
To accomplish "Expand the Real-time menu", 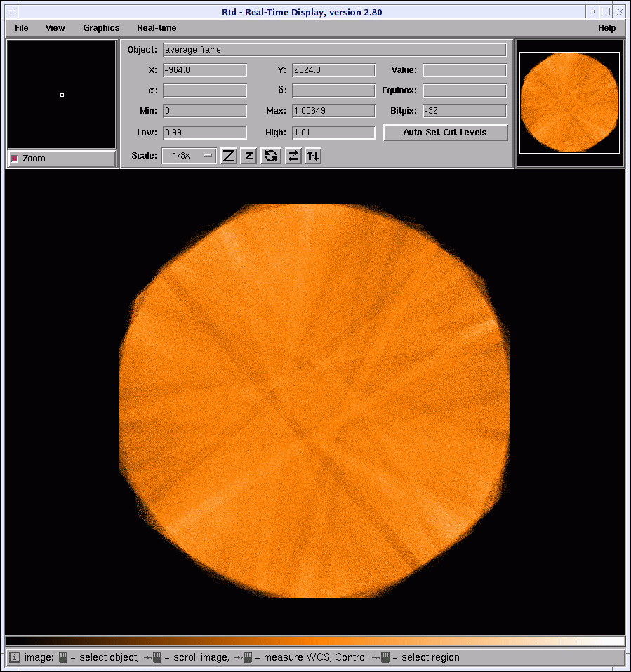I will point(157,28).
